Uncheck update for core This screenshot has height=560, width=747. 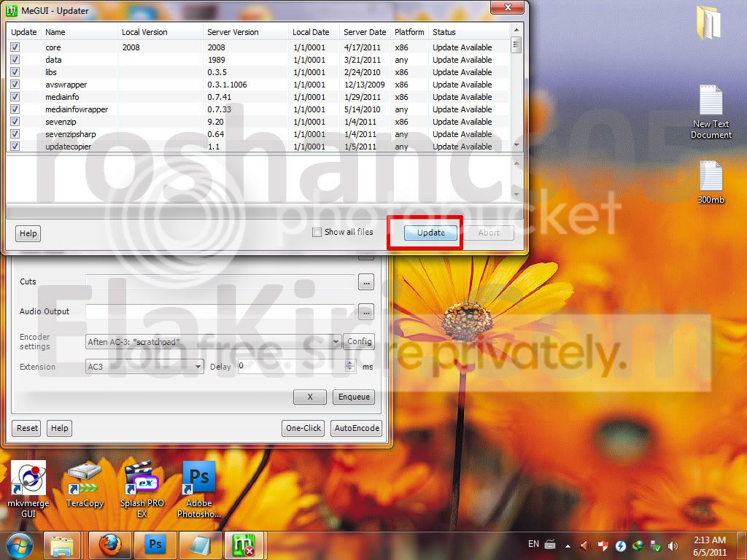[15, 47]
